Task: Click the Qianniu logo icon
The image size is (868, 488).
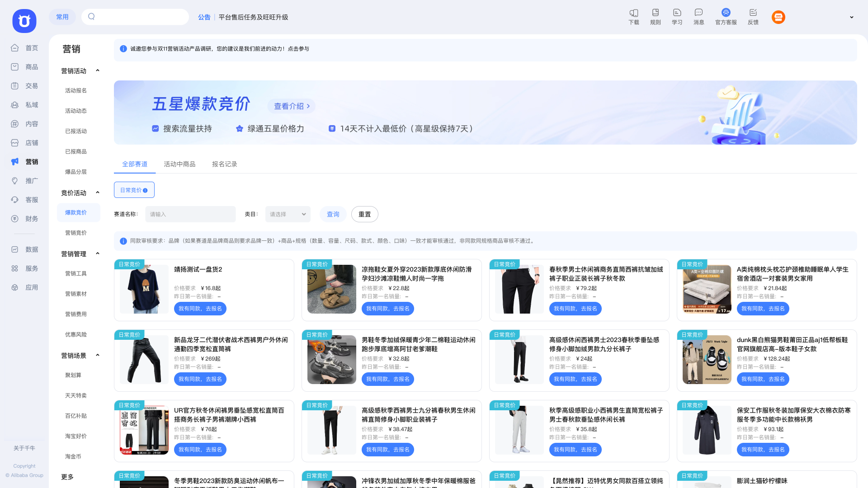Action: point(24,21)
